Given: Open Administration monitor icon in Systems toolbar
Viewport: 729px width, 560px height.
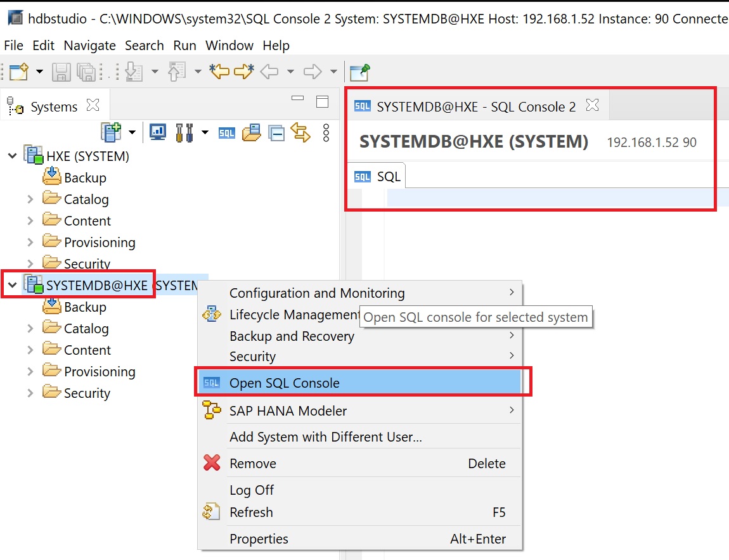Looking at the screenshot, I should pos(158,132).
